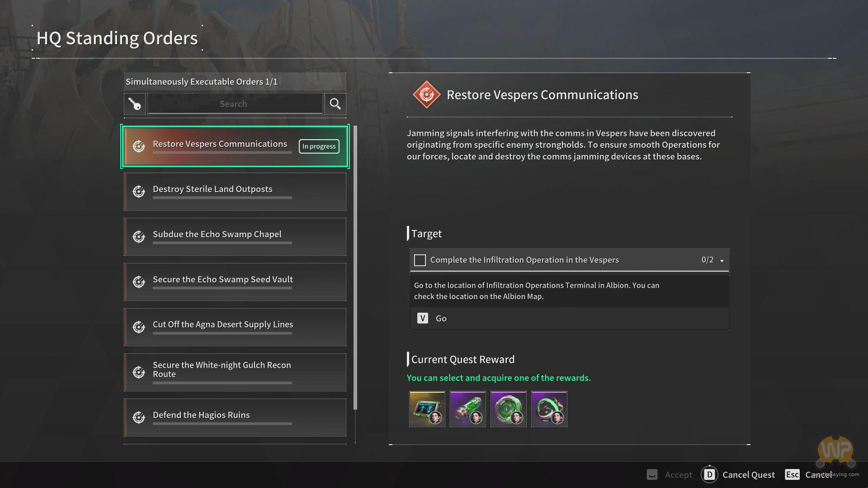Select the fourth green ring reward
This screenshot has width=868, height=488.
(x=549, y=409)
